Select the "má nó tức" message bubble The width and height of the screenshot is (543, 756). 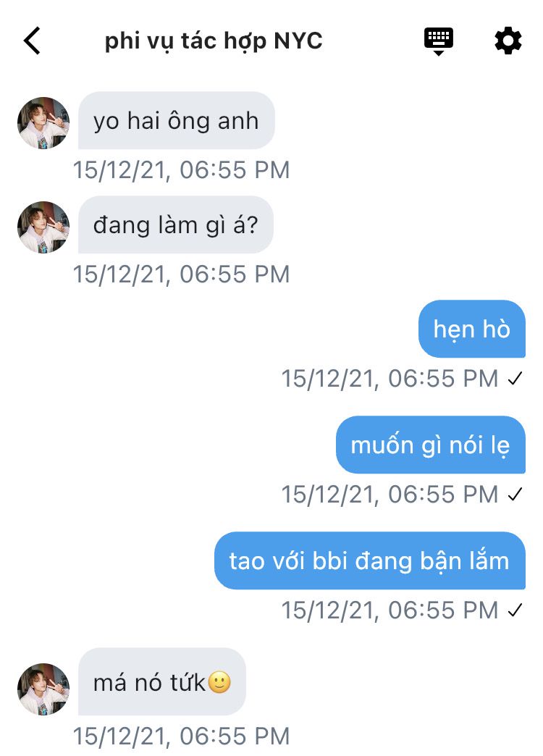(162, 681)
